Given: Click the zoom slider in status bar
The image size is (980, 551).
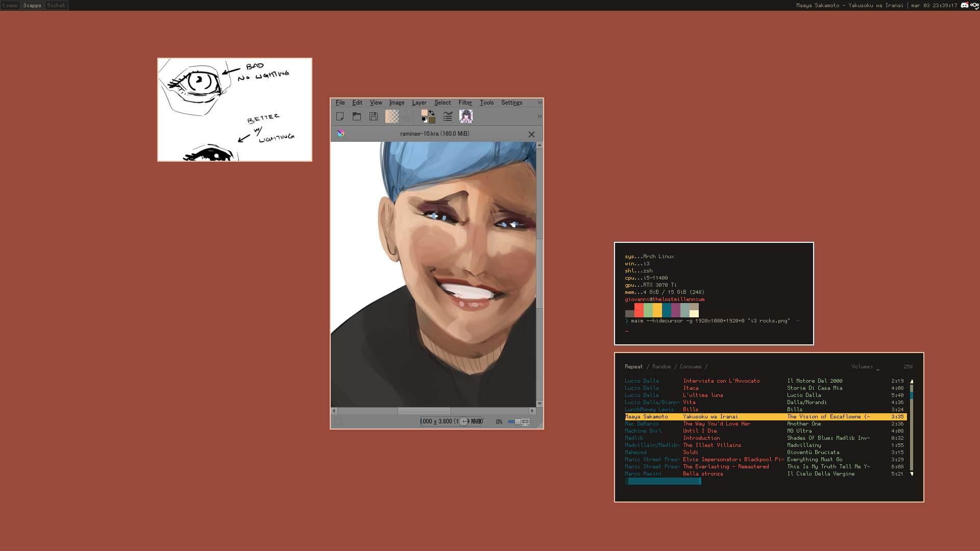Looking at the screenshot, I should [x=518, y=422].
